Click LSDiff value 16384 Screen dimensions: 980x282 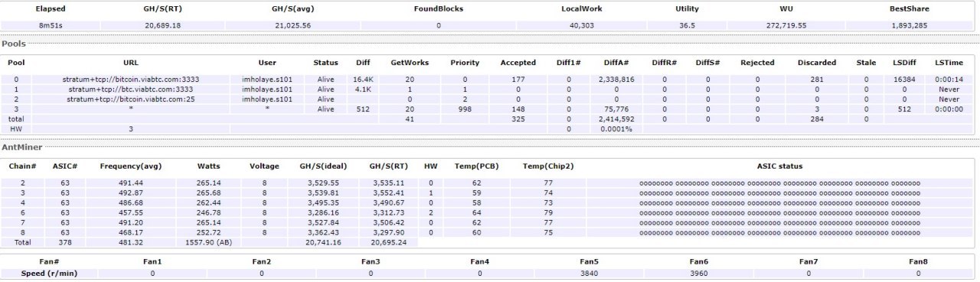(903, 79)
